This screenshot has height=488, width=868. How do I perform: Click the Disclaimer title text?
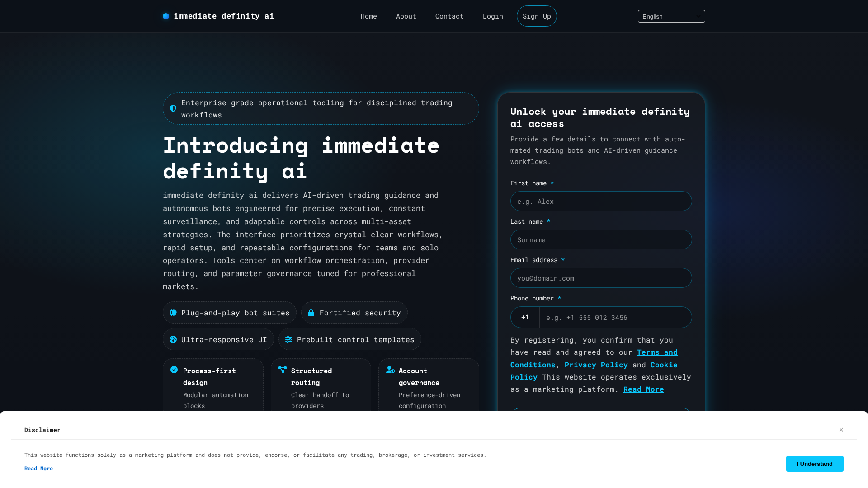(x=42, y=430)
